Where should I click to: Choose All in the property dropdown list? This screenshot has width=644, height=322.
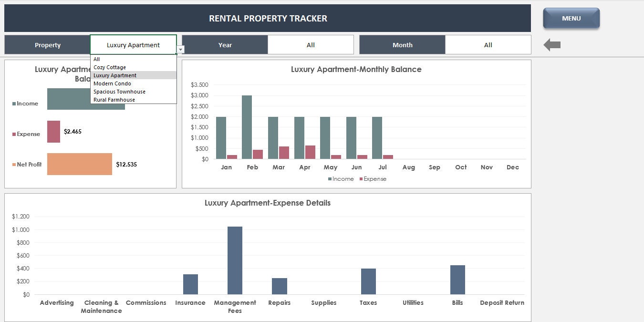coord(96,59)
